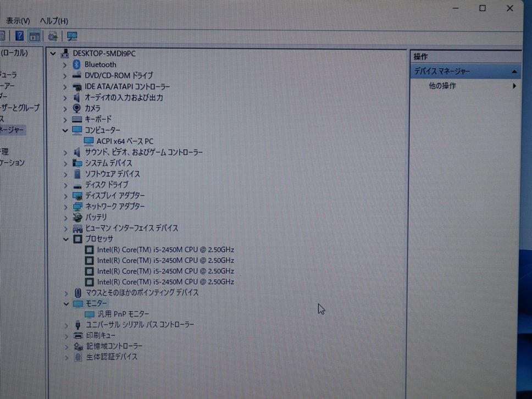Click the scan for hardware changes toolbar icon
This screenshot has height=399, width=532.
pos(53,36)
